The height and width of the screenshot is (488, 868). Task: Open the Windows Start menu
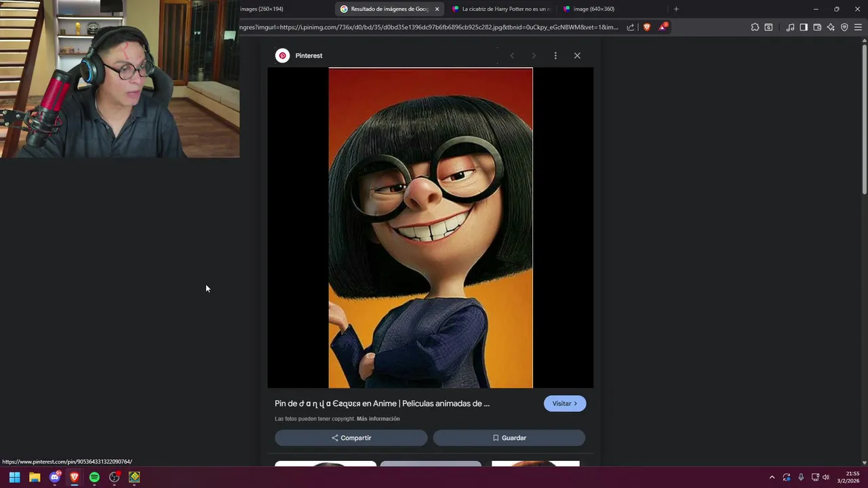click(x=14, y=477)
